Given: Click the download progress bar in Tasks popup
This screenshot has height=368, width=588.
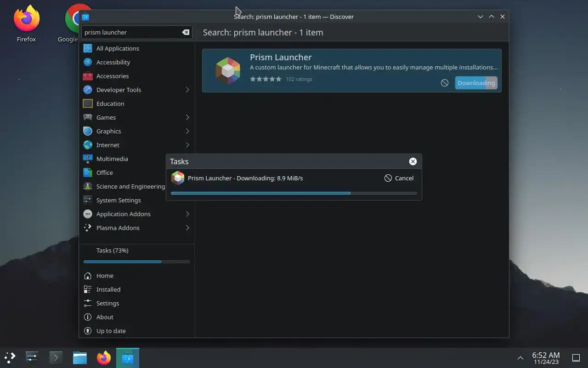Looking at the screenshot, I should pyautogui.click(x=294, y=193).
